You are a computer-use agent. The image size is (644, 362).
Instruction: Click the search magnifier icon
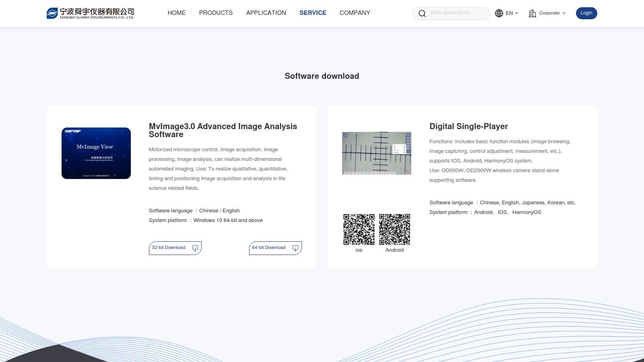422,14
